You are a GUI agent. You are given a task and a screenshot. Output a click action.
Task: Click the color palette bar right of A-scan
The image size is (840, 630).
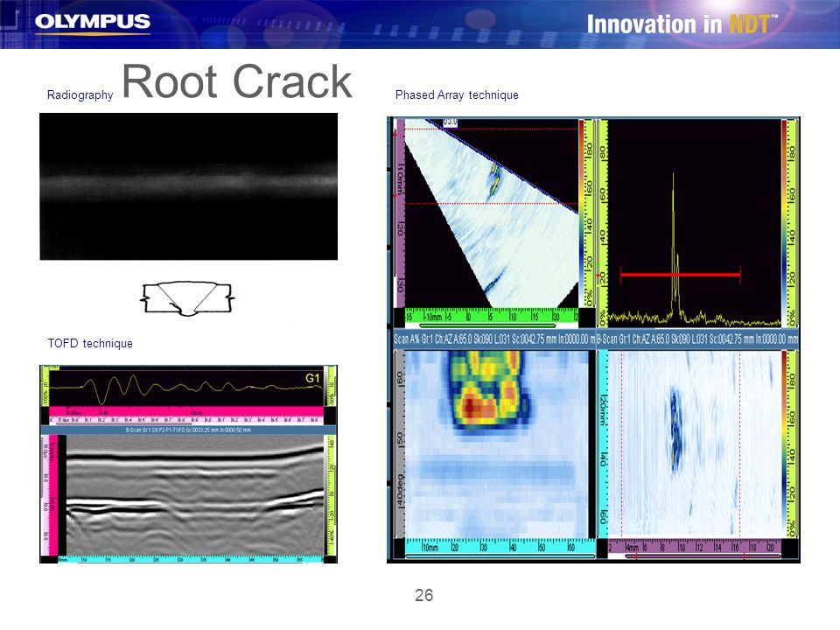(x=784, y=222)
